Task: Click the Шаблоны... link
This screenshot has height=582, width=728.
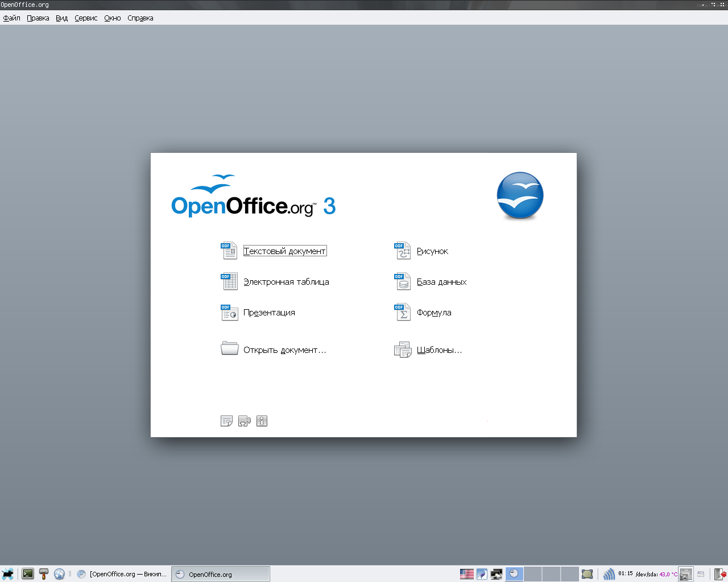Action: pos(439,350)
